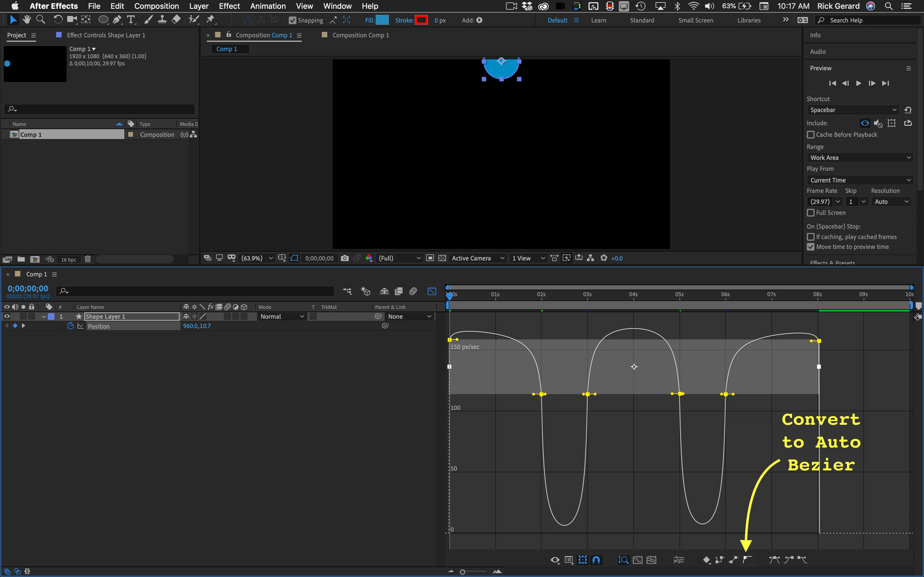Click the blue Fill color swatch
The height and width of the screenshot is (577, 924).
[382, 20]
